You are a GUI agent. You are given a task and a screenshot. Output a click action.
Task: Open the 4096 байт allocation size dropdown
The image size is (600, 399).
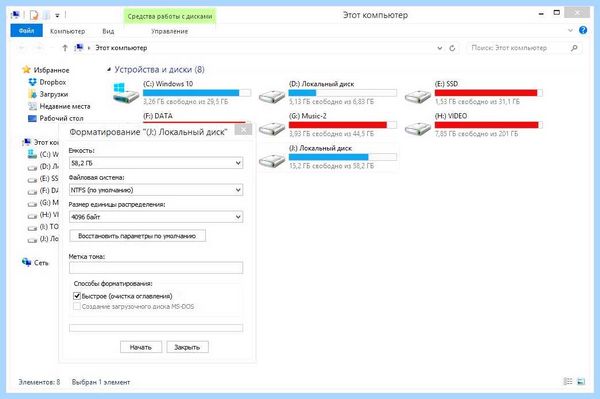point(156,217)
